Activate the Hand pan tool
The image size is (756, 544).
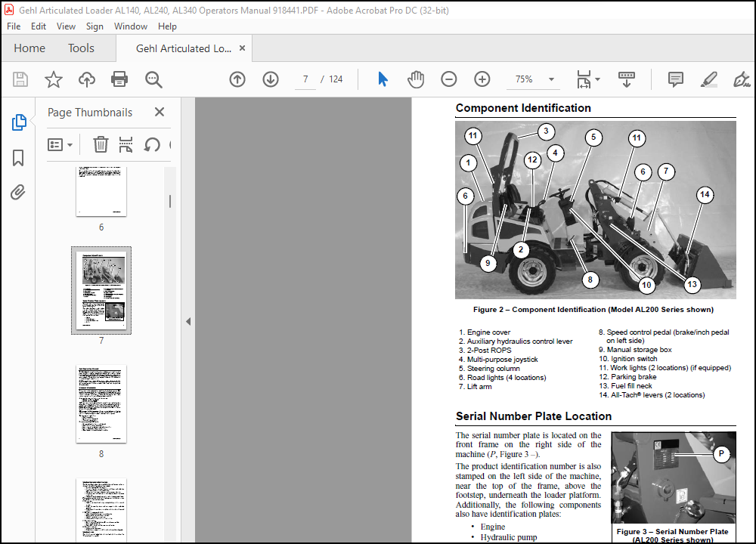pos(416,79)
